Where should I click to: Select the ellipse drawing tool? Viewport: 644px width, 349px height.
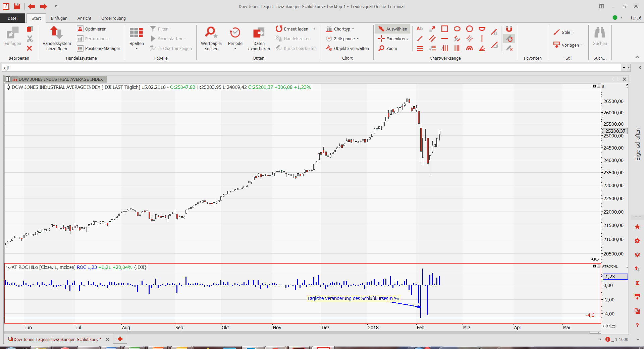(x=457, y=29)
